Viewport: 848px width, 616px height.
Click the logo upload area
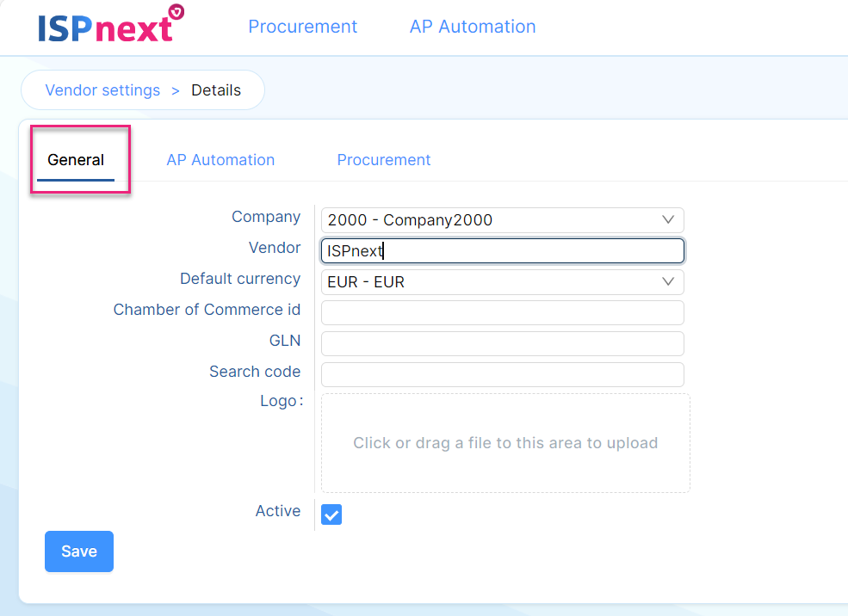pyautogui.click(x=505, y=443)
